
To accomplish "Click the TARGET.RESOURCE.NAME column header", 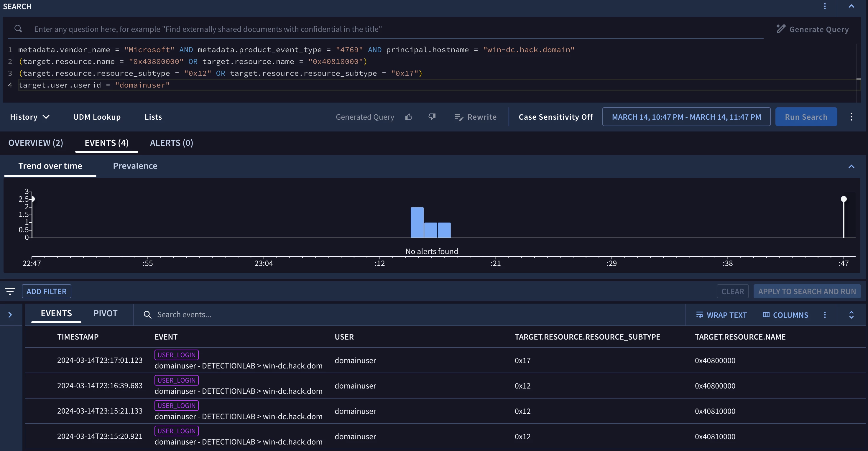I will coord(740,337).
